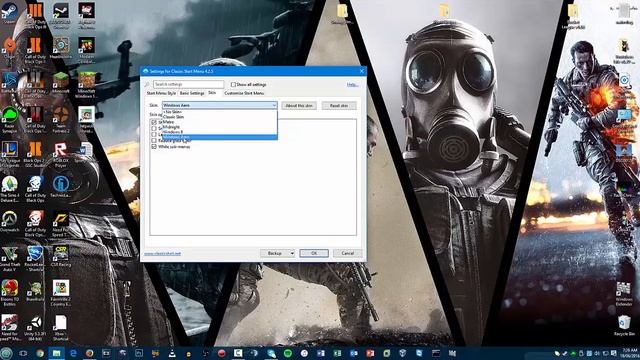640x360 pixels.
Task: Open VLC media player from the taskbar
Action: (x=172, y=353)
